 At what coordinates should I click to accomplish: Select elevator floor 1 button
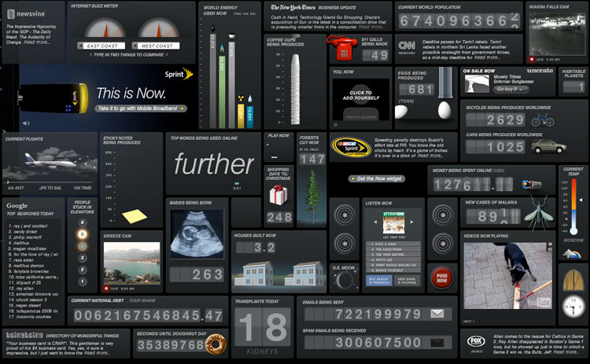(83, 281)
